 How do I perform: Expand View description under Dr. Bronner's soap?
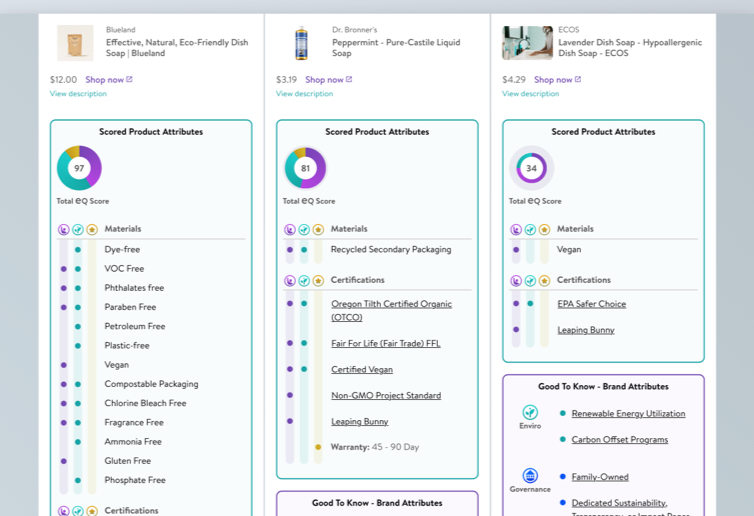click(x=304, y=94)
